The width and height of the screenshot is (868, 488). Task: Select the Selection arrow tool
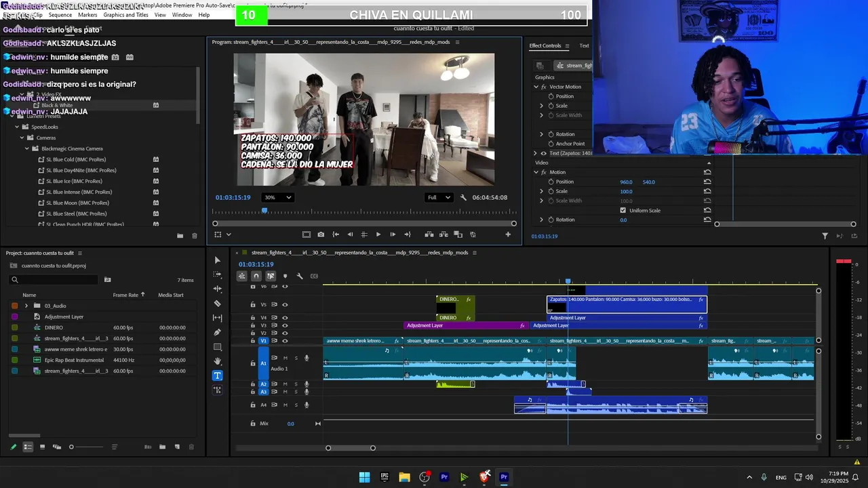pos(217,260)
